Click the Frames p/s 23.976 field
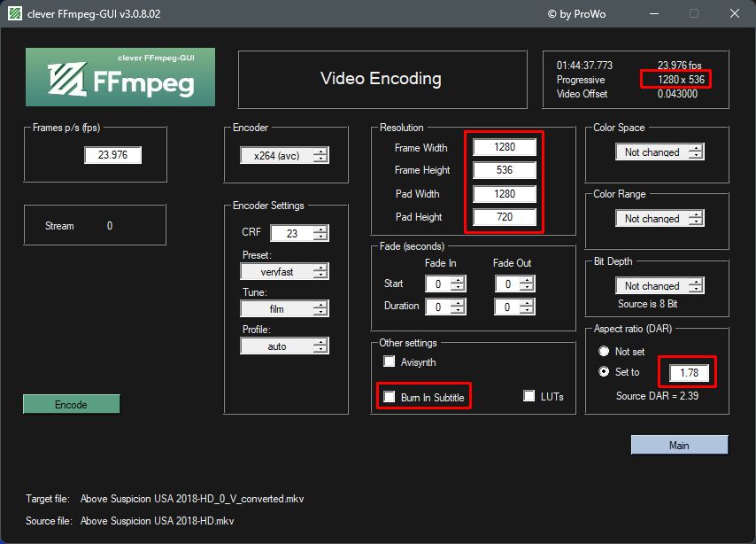Image resolution: width=756 pixels, height=544 pixels. [x=112, y=155]
